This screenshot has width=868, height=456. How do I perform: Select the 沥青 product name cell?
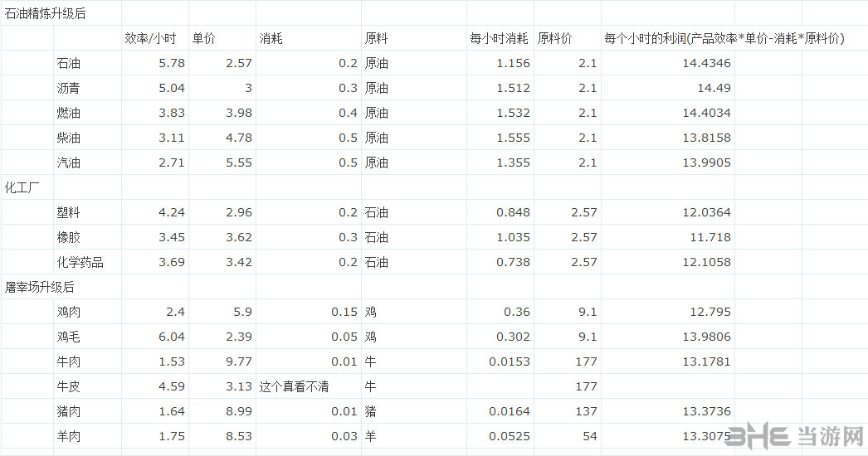point(69,88)
